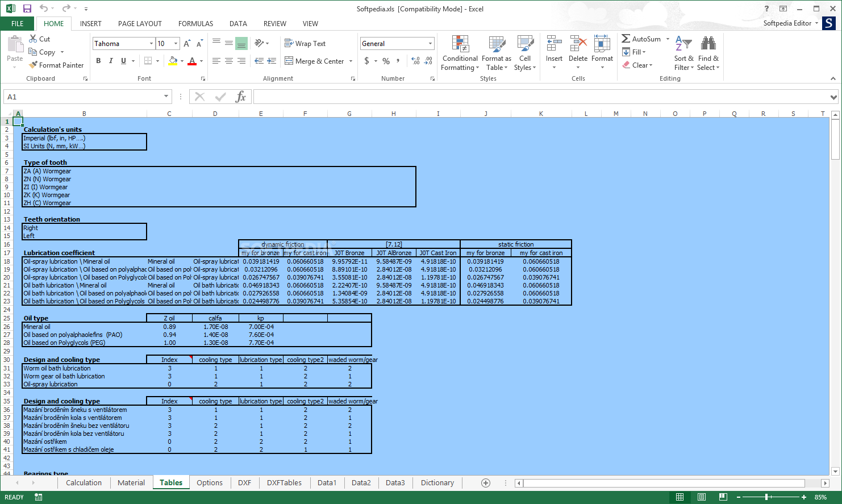Apply percent style format

386,61
